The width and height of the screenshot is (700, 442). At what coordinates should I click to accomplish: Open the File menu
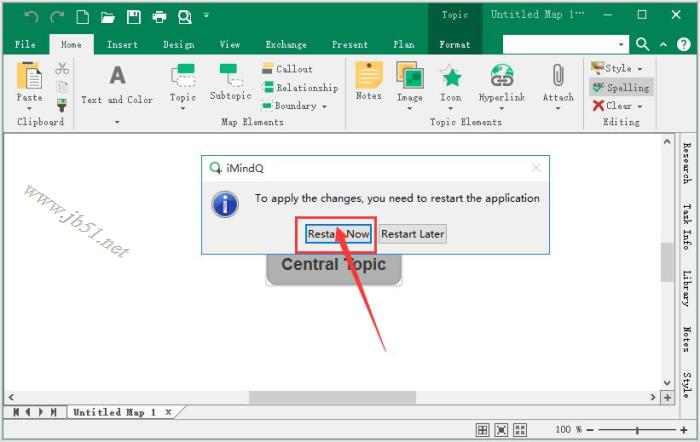25,44
